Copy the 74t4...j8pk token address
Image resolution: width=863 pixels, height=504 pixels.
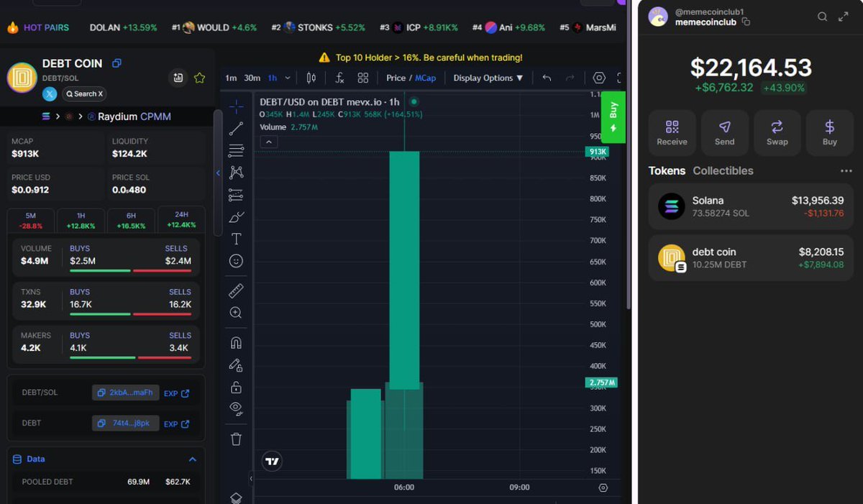[x=125, y=423]
